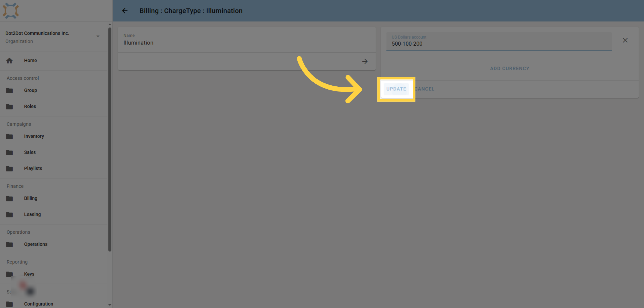This screenshot has width=644, height=308.
Task: Click the Inventory folder icon
Action: click(x=9, y=136)
